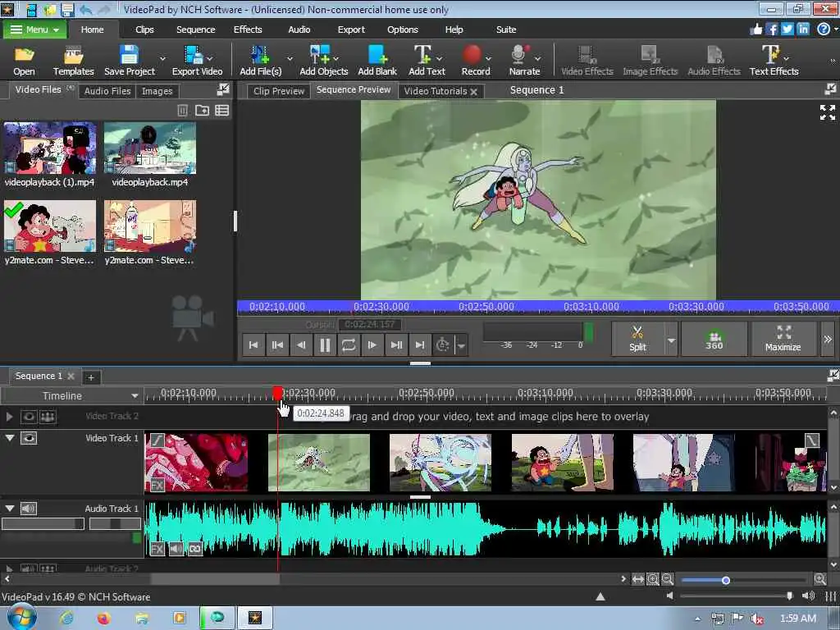
Task: Switch to the Video Tutorials tab
Action: pos(435,91)
